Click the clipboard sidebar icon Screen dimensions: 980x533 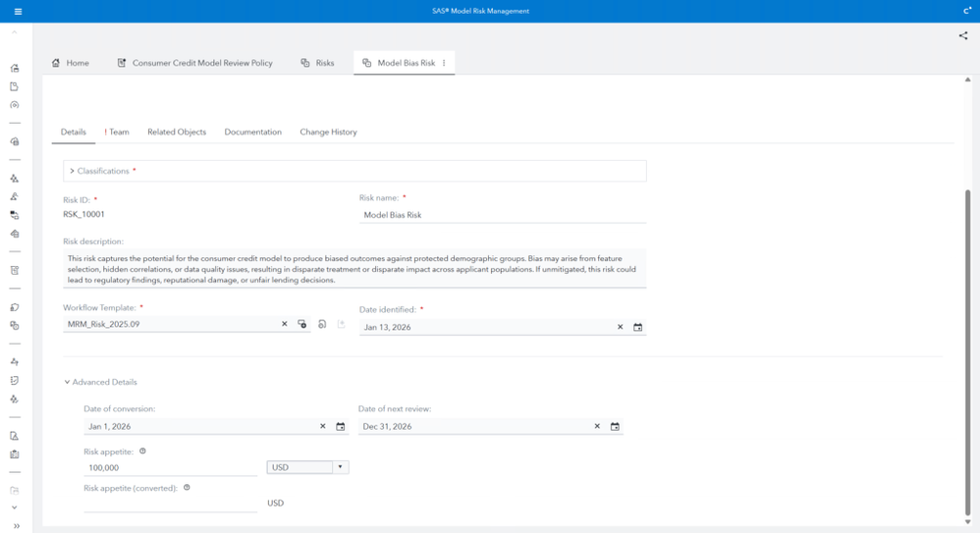point(15,454)
